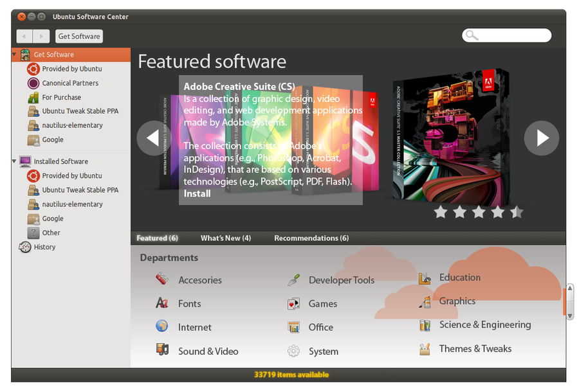Click the Internet department globe icon
This screenshot has height=392, width=579.
(161, 326)
